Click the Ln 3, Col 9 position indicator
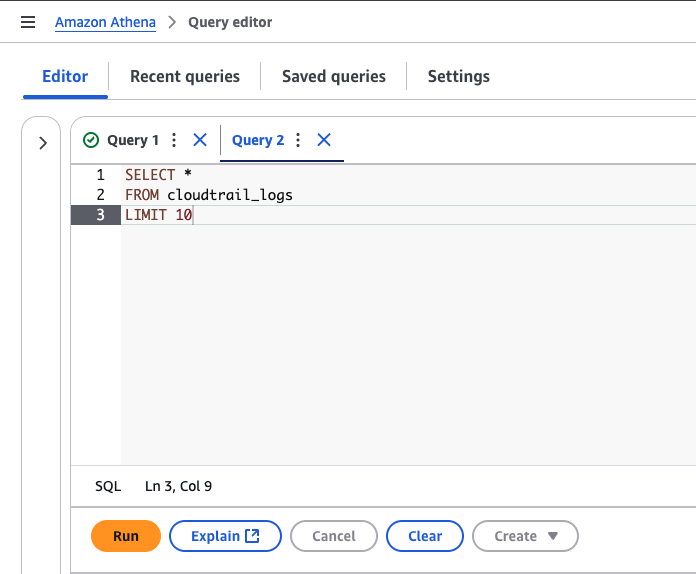The width and height of the screenshot is (696, 574). (178, 486)
